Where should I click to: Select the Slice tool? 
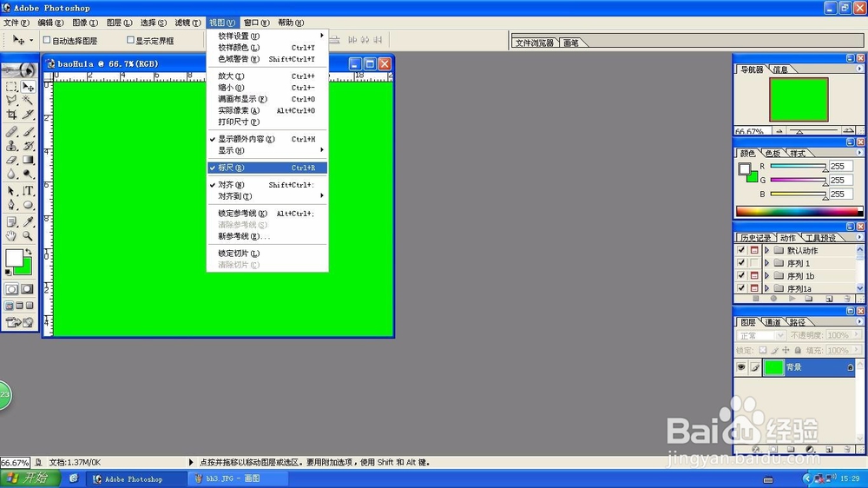pos(28,114)
